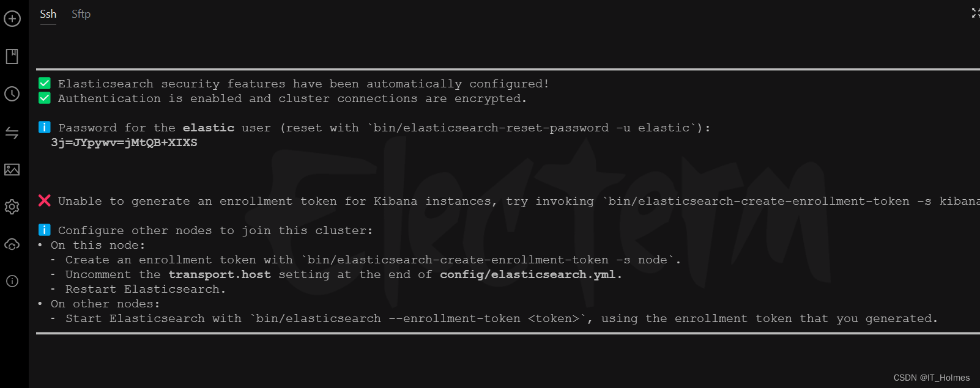The height and width of the screenshot is (388, 980).
Task: Open the about info icon in the sidebar
Action: pyautogui.click(x=12, y=281)
